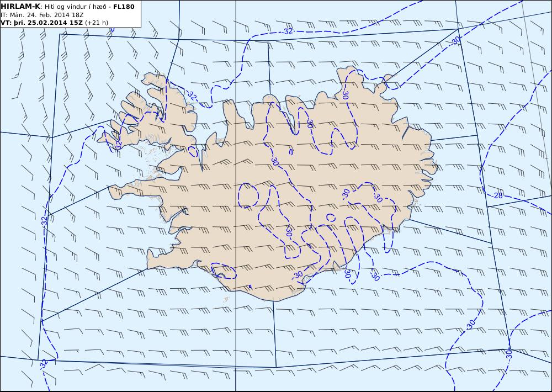Click the HIRLAM-K title text

(x=21, y=7)
